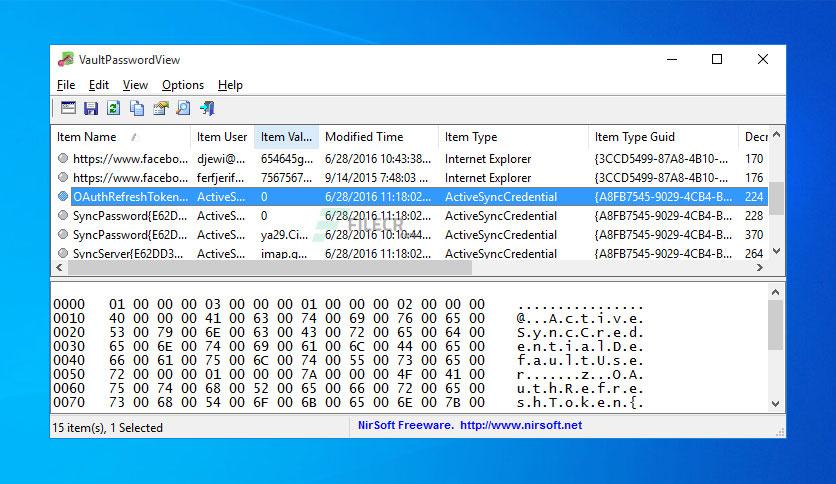Screen dimensions: 836x484
Task: Sort by the Item Val... column header
Action: [x=286, y=137]
